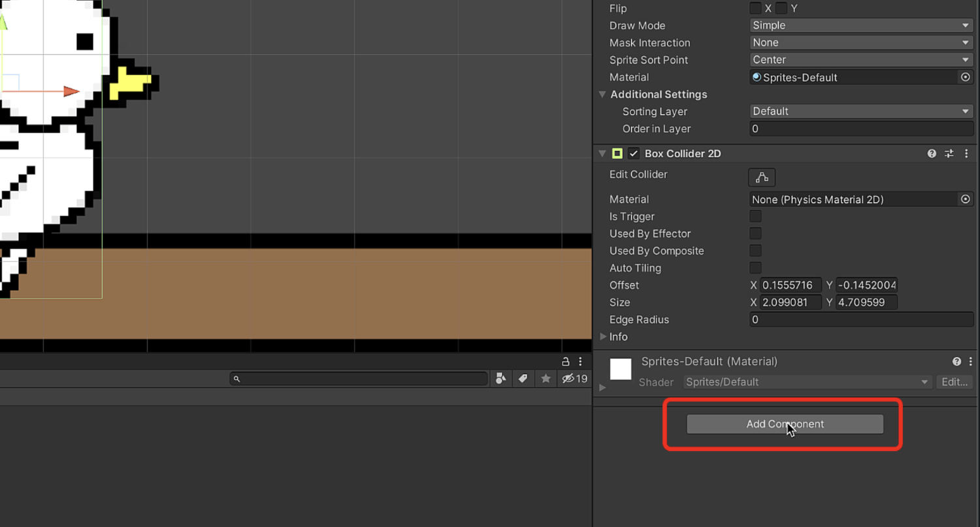Enable the Used By Effector checkbox
The width and height of the screenshot is (980, 527).
point(755,233)
